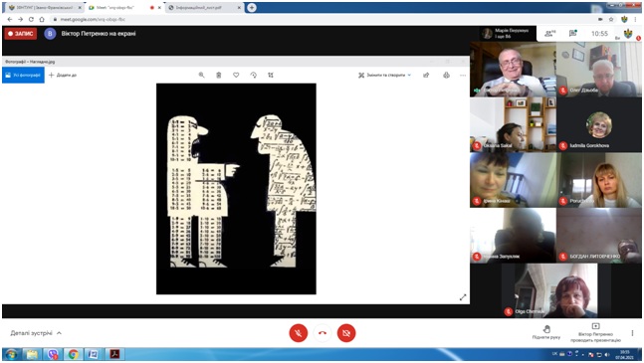Click the rotate icon in Photos toolbar

(x=253, y=75)
